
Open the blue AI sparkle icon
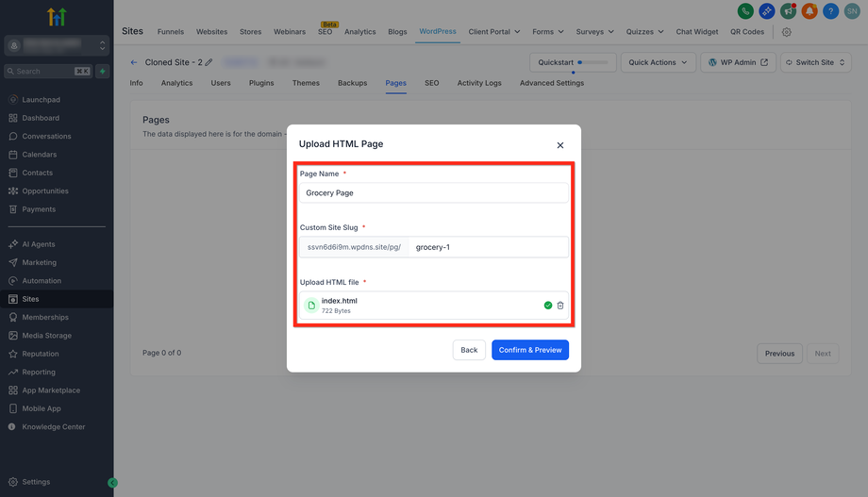pyautogui.click(x=767, y=11)
